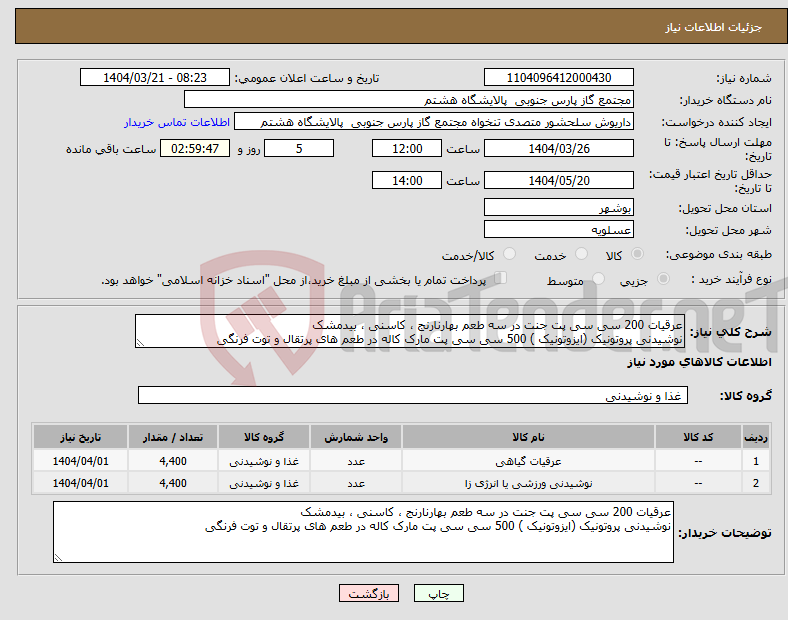Image resolution: width=788 pixels, height=620 pixels.
Task: Click the buyer organization name field
Action: 409,99
